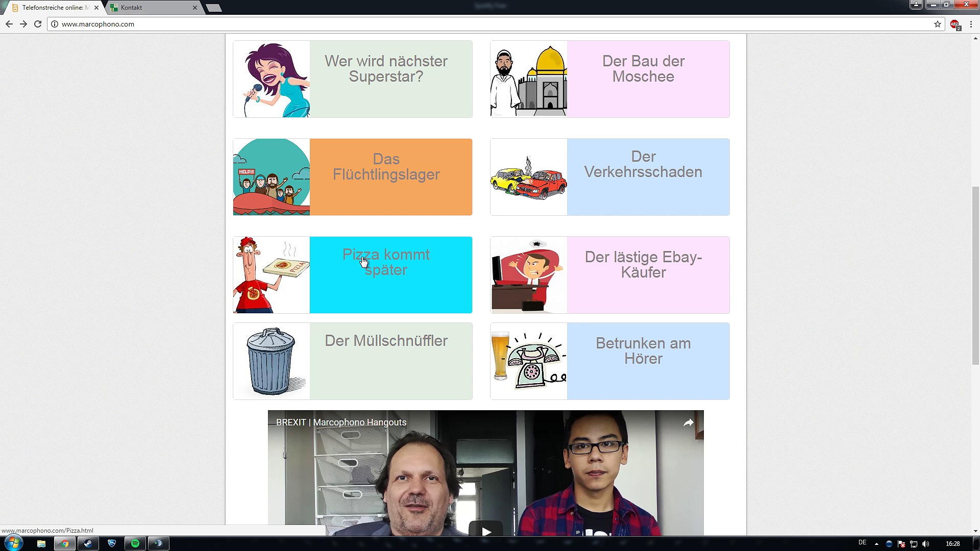
Task: Open the AdBlock extension icon
Action: [x=954, y=24]
